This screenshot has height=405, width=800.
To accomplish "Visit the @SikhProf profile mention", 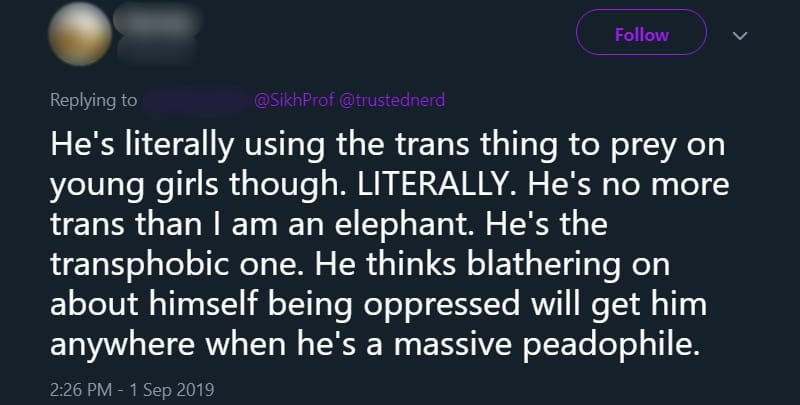I will click(x=293, y=100).
